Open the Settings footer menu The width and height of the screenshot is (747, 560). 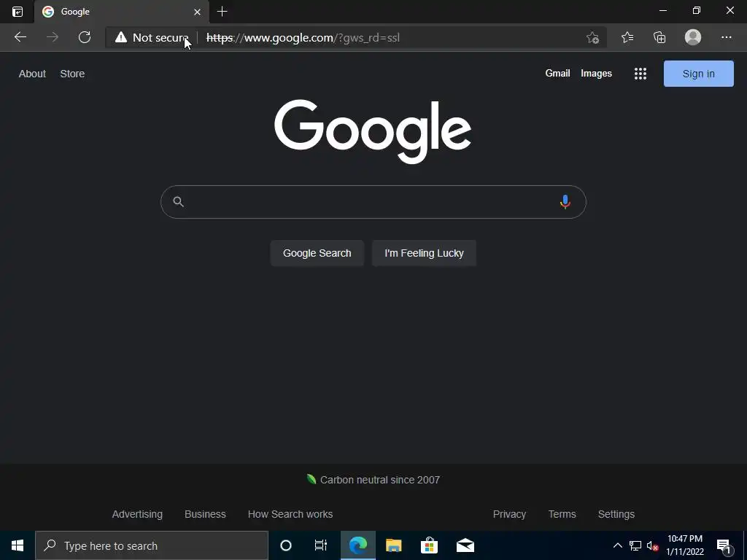coord(616,514)
